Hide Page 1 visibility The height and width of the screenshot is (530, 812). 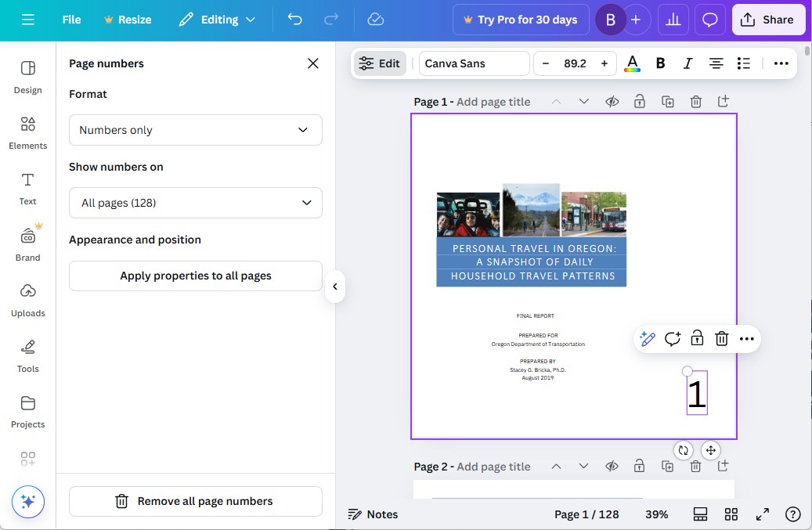point(612,101)
